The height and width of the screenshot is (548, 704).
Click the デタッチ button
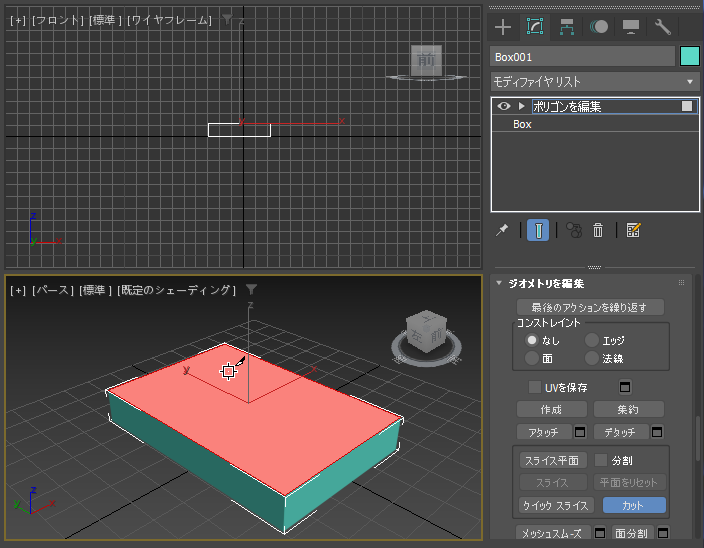click(x=621, y=432)
